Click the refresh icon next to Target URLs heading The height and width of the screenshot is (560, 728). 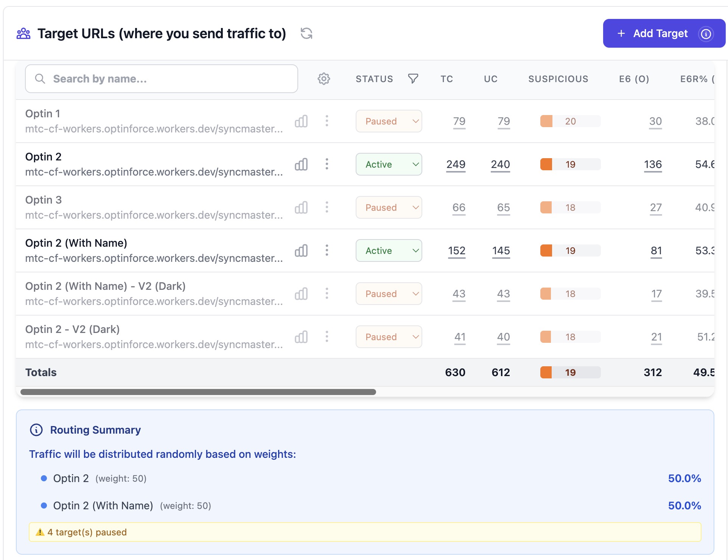[x=306, y=34]
